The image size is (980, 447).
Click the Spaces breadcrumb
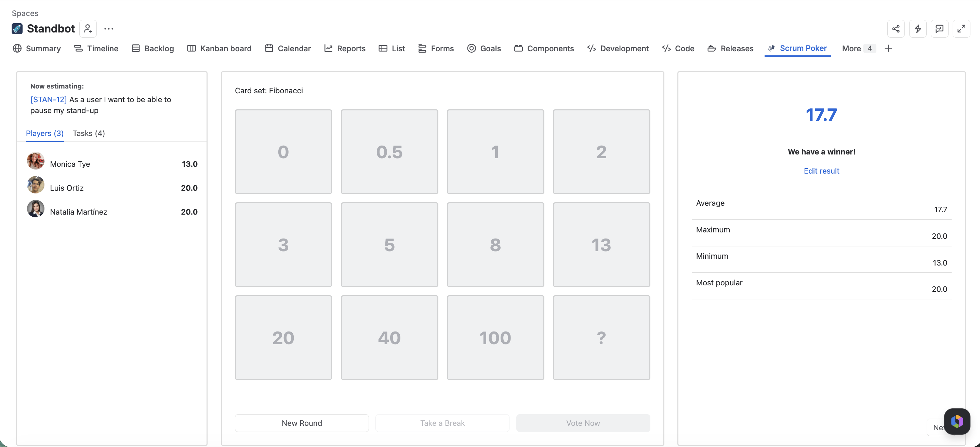[25, 13]
